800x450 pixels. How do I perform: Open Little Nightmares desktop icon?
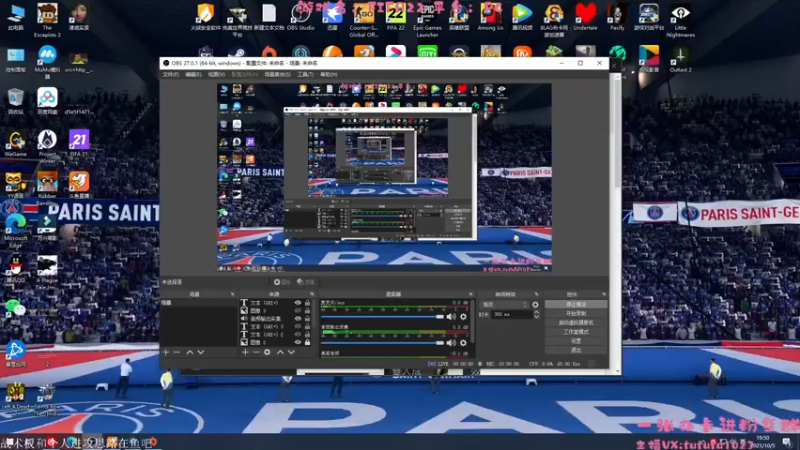(680, 20)
